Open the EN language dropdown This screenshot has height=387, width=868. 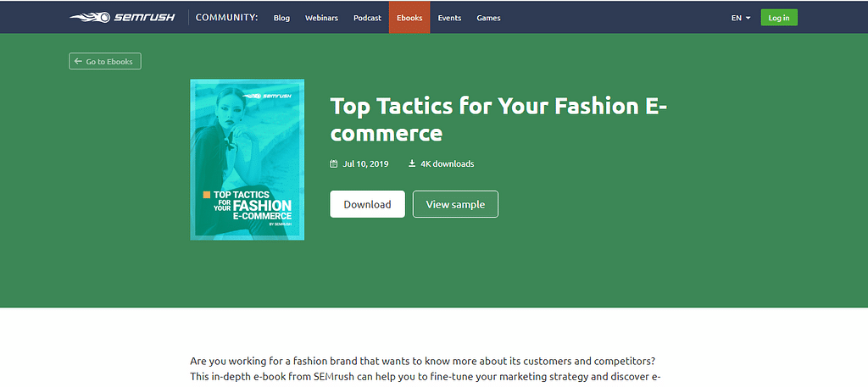[741, 18]
